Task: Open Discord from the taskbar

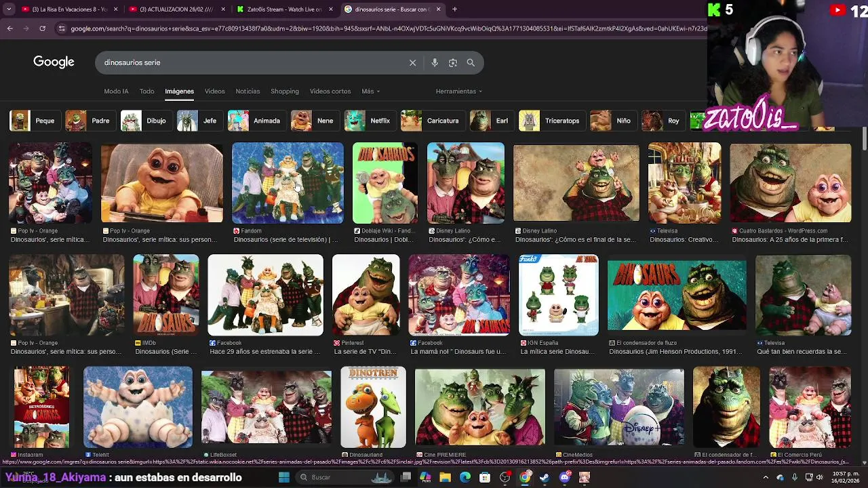Action: [x=564, y=477]
